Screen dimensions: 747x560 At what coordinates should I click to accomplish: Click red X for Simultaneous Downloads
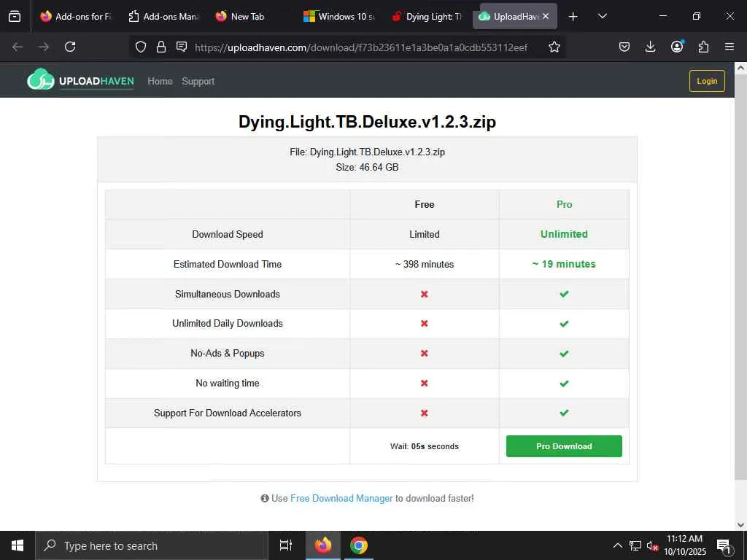[425, 295]
